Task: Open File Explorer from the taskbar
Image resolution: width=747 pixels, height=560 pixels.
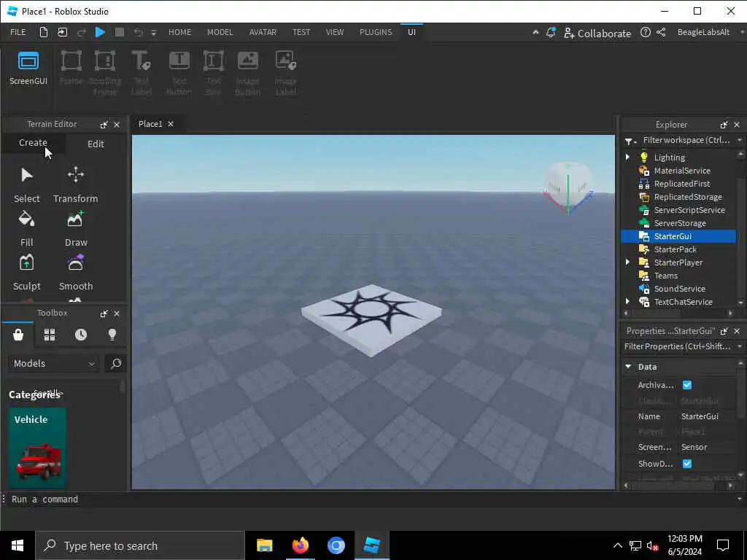Action: coord(264,545)
